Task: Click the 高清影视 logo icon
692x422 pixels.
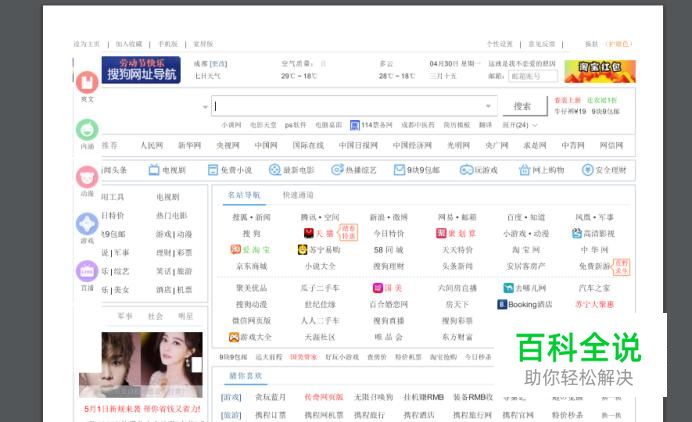Action: coord(576,233)
